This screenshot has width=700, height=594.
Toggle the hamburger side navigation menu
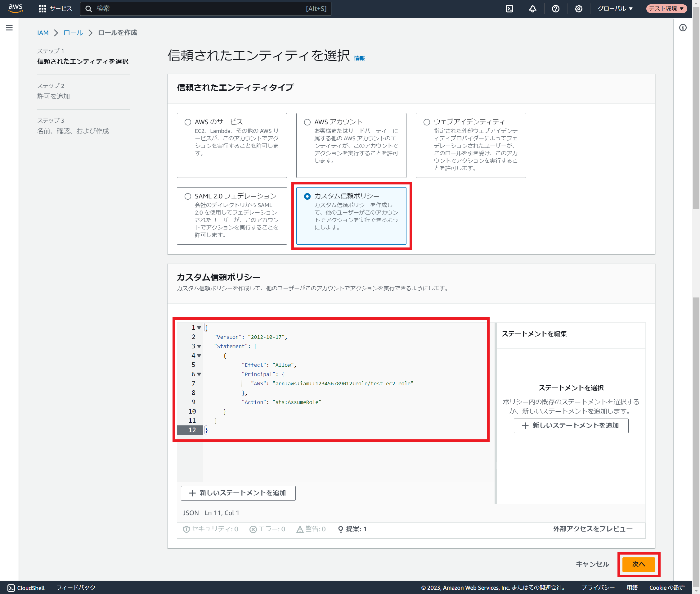(9, 28)
